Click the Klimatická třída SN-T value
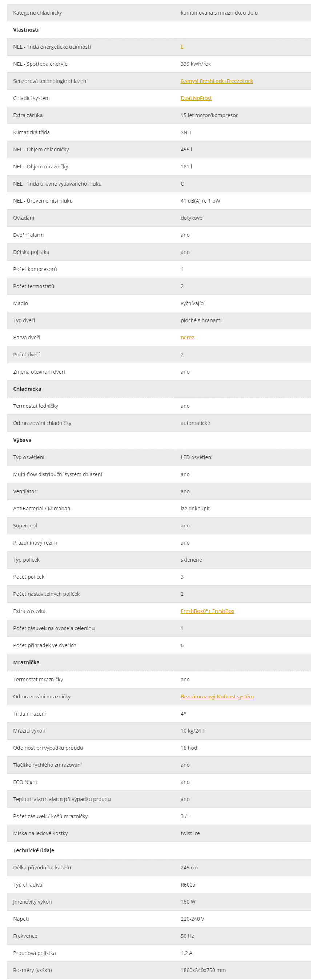Viewport: 317px width, 980px height. 186,132
